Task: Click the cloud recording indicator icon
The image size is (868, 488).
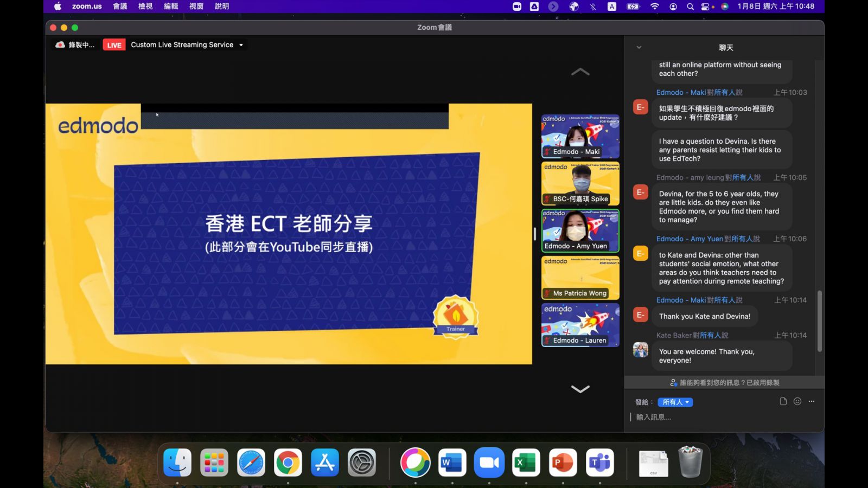Action: [x=60, y=45]
